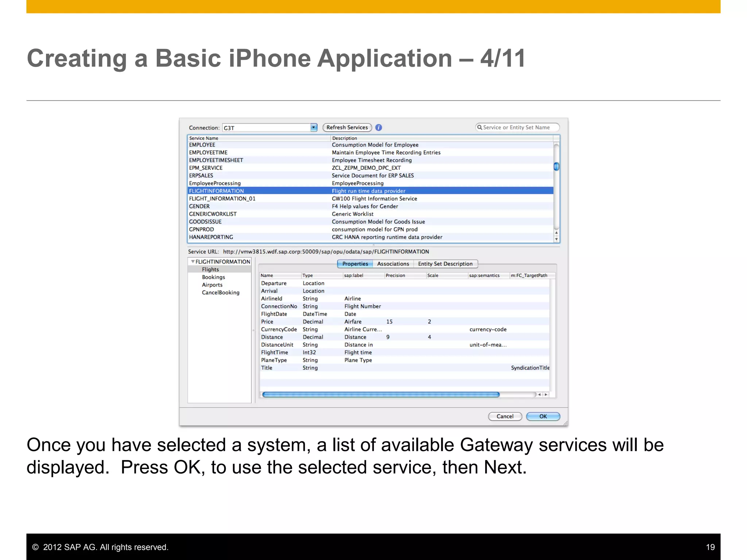
Task: Select the FLIGHT_INFORMATION_01 service row
Action: [370, 199]
